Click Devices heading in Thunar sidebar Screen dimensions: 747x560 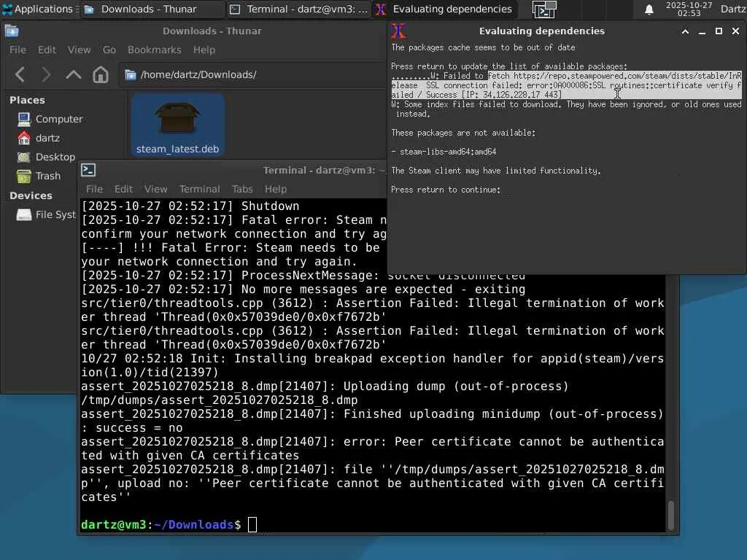(31, 195)
